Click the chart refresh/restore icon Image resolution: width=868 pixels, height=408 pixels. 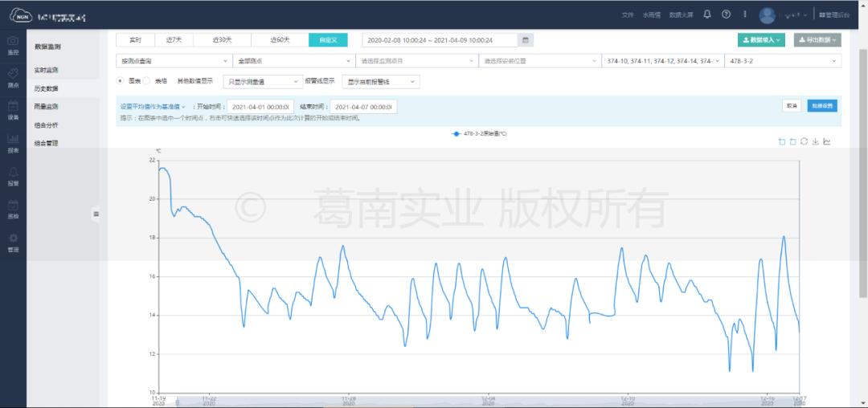click(805, 142)
